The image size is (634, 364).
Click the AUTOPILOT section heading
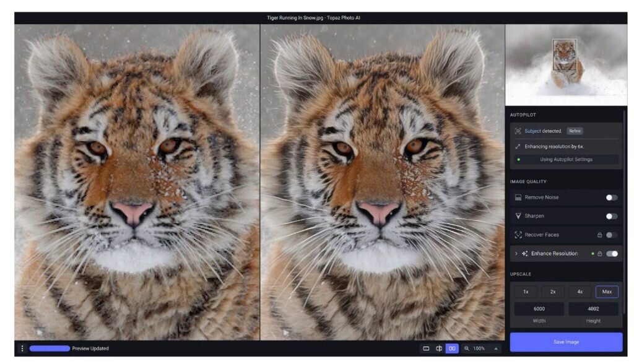click(x=523, y=115)
